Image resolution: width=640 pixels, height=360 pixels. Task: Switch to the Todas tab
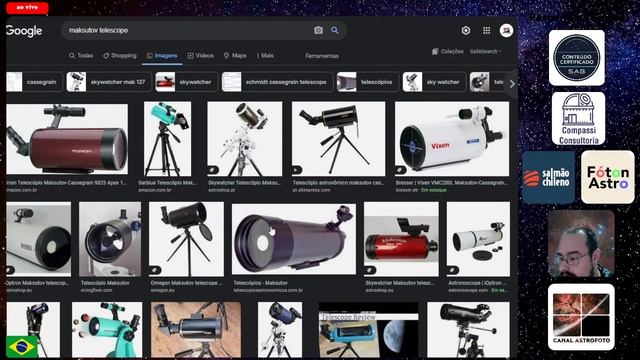[81, 56]
